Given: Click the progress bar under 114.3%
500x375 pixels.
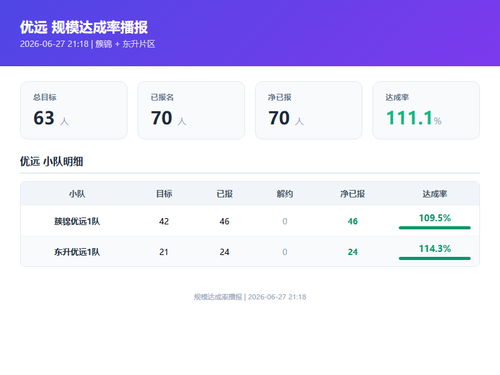Looking at the screenshot, I should coord(435,258).
